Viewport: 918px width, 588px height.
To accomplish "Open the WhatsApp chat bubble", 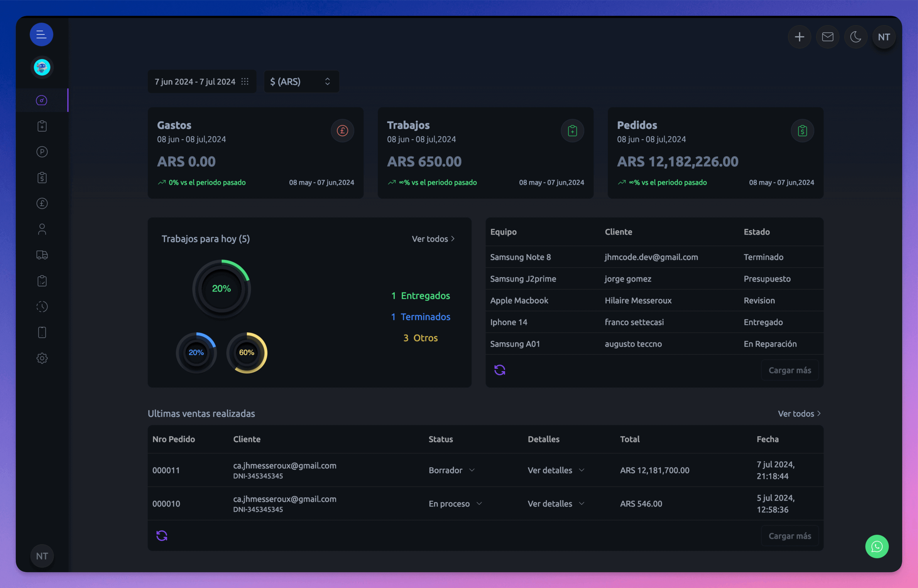I will pyautogui.click(x=877, y=546).
